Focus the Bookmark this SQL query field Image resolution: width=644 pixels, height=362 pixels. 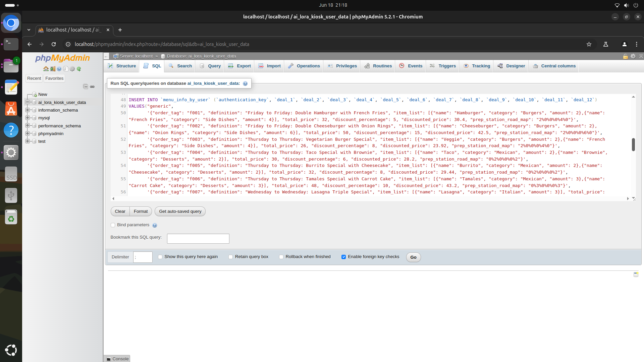(198, 239)
